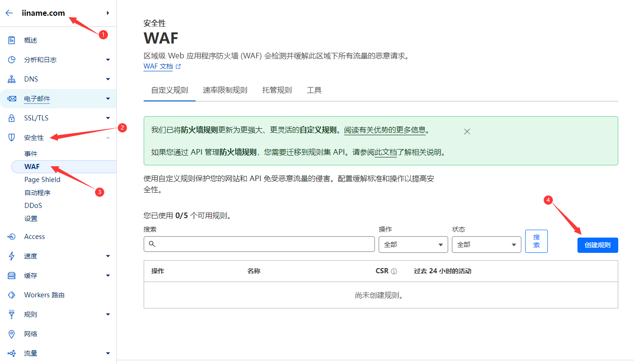Screen dimensions: 634x364
Task: Click the CSR info circle icon
Action: point(394,271)
